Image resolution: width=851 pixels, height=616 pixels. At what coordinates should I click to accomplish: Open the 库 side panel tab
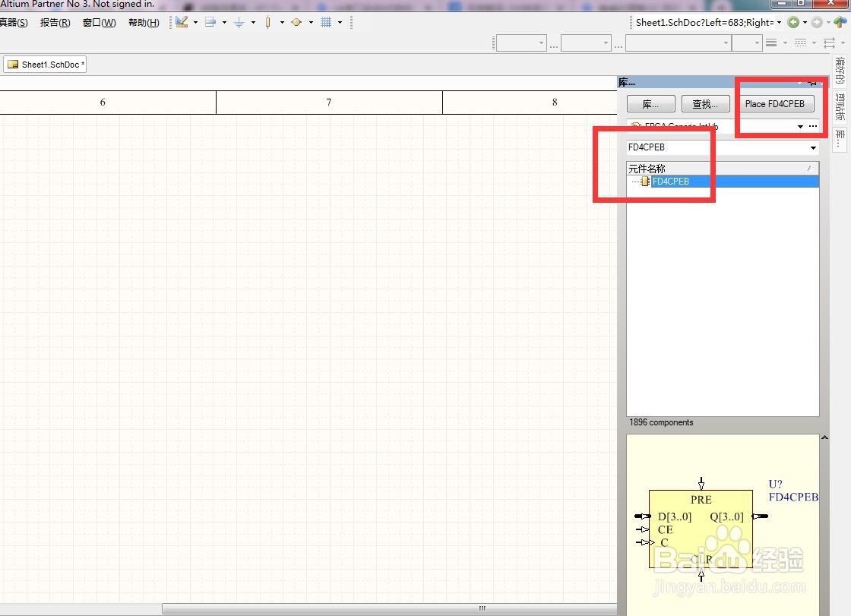(x=840, y=138)
